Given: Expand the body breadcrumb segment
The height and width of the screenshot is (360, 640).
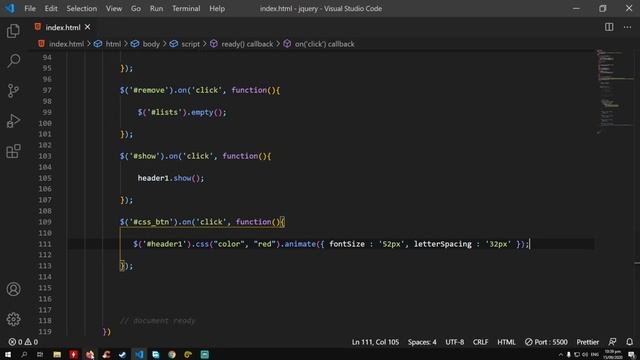Looking at the screenshot, I should point(151,44).
